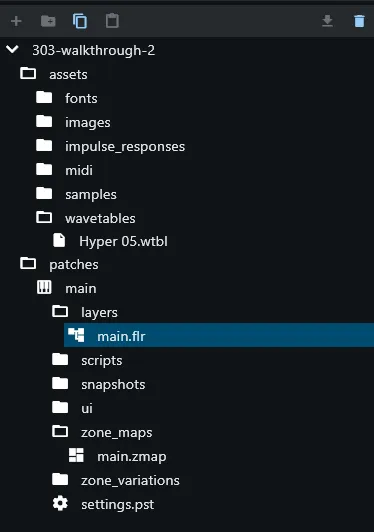
Task: Select the layers label
Action: 99,313
